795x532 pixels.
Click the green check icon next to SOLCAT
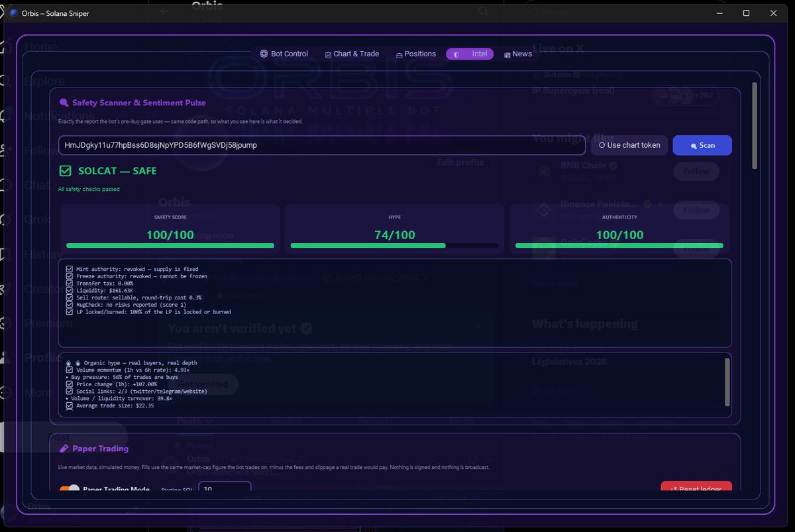[65, 171]
